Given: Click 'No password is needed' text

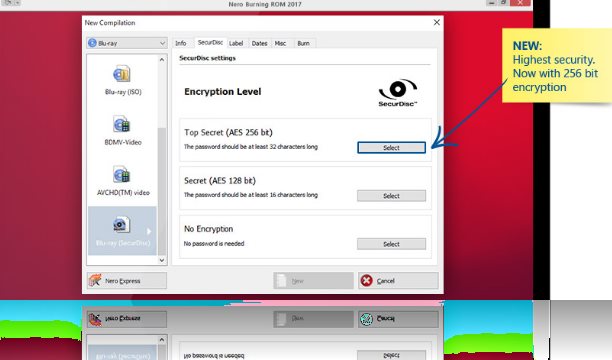Looking at the screenshot, I should point(214,244).
